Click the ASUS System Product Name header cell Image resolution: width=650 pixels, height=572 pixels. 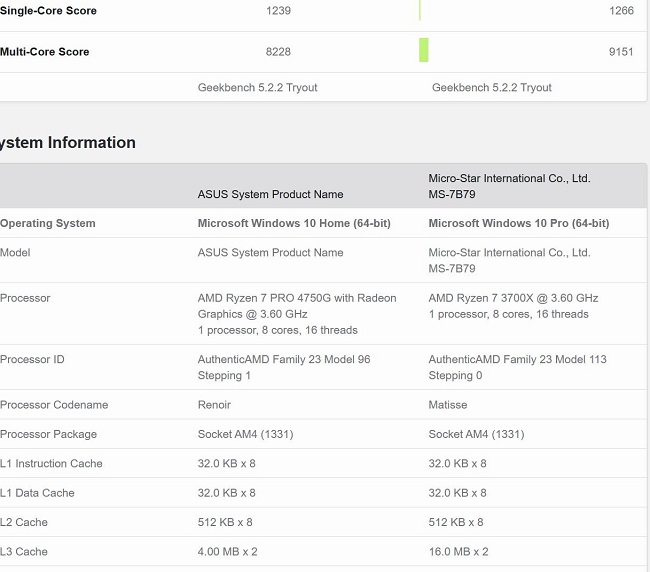270,194
